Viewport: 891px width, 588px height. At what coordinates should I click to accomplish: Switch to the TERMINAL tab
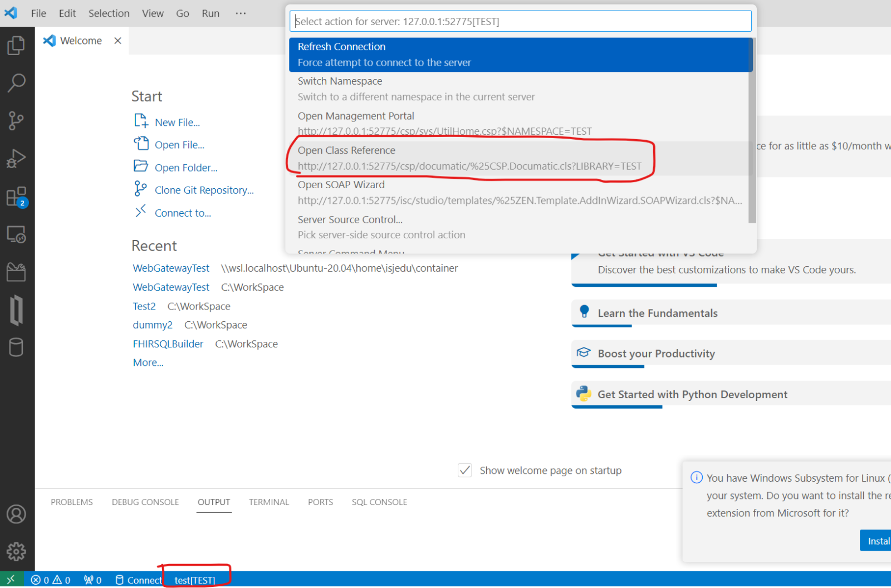click(269, 502)
